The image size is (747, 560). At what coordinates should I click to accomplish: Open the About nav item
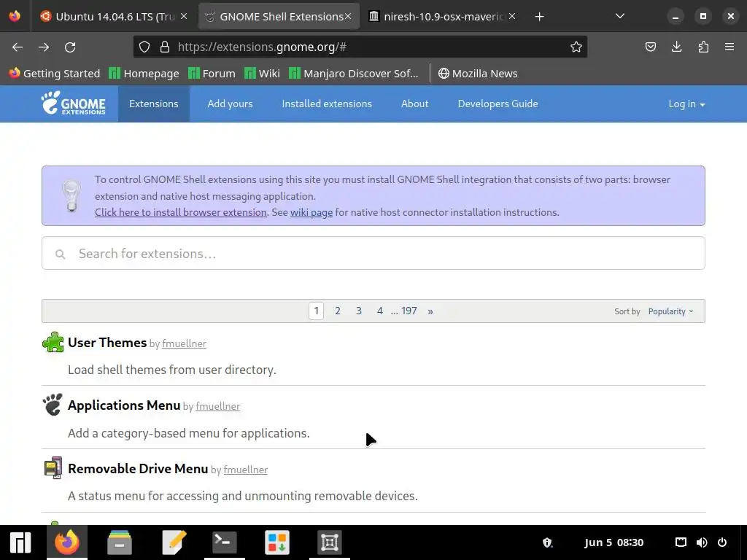point(414,104)
